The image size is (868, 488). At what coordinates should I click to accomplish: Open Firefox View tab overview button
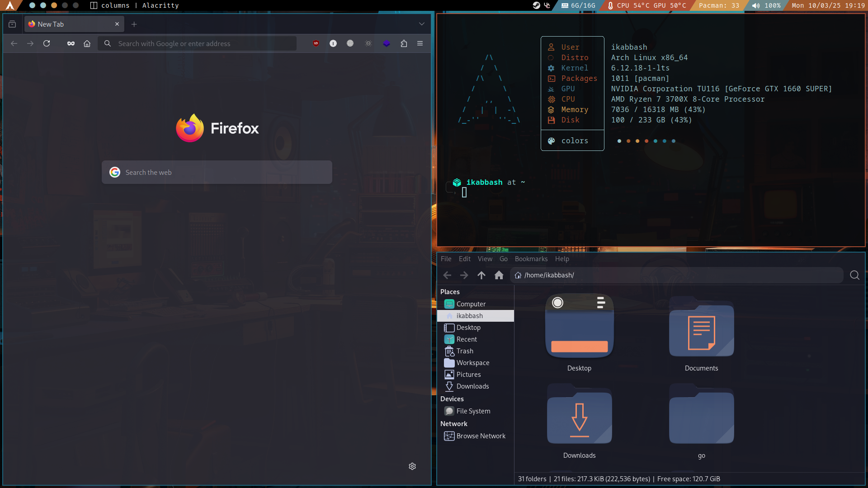pyautogui.click(x=12, y=24)
